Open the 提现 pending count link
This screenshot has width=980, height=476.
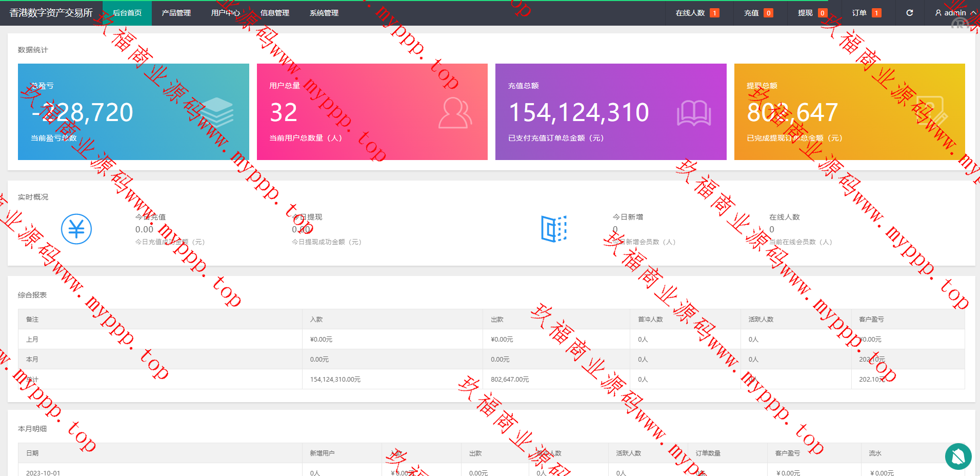pyautogui.click(x=811, y=13)
